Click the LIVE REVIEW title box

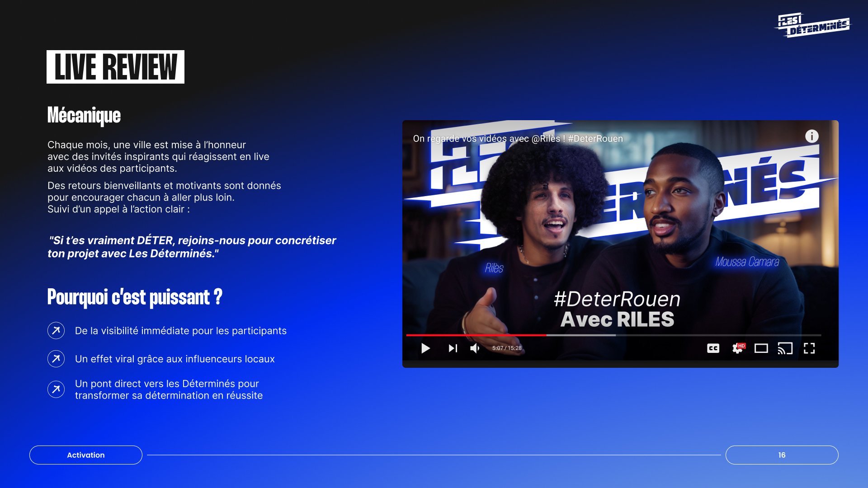point(115,67)
